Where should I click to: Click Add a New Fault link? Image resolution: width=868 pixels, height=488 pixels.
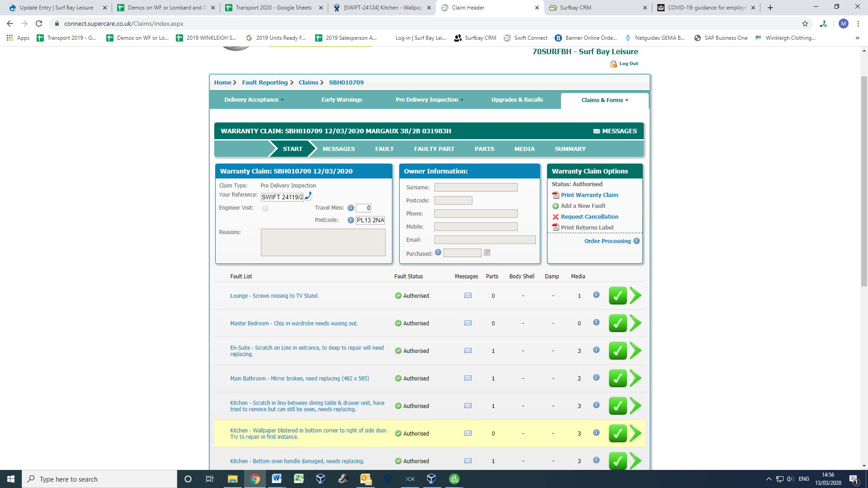click(x=583, y=206)
